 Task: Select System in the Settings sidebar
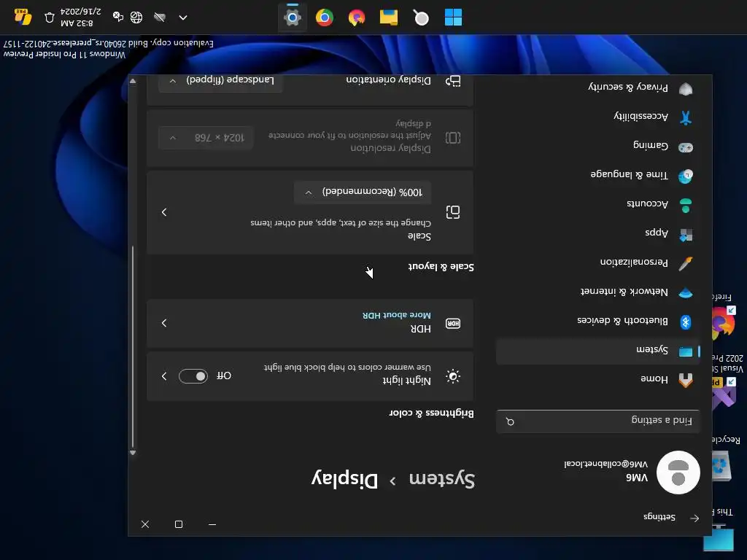click(x=598, y=350)
